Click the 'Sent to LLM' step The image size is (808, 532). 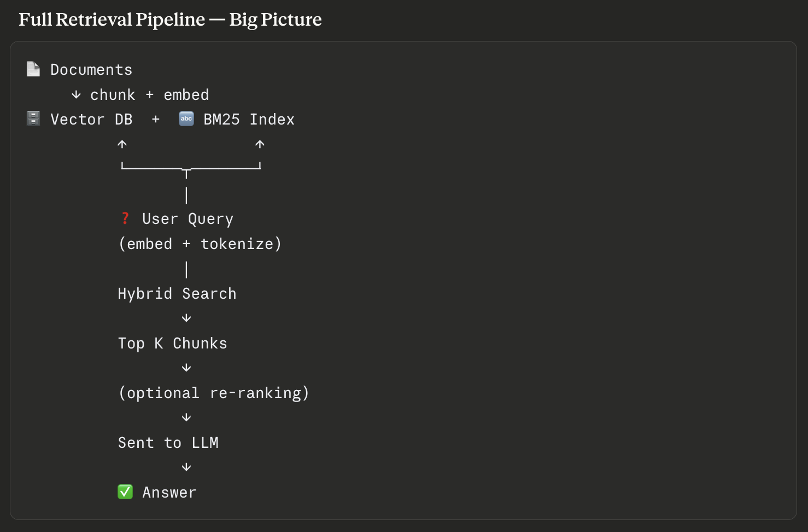168,443
